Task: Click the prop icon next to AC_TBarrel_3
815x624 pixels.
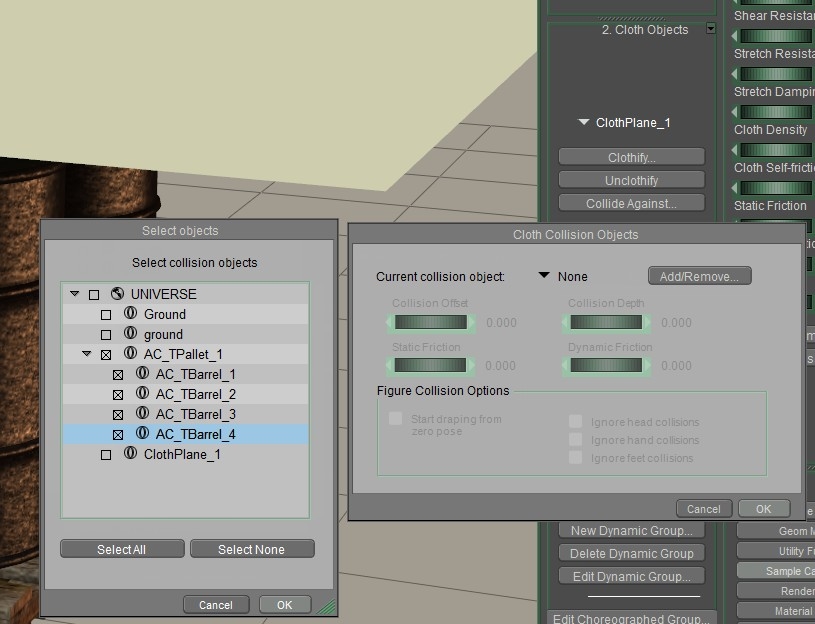Action: coord(142,414)
